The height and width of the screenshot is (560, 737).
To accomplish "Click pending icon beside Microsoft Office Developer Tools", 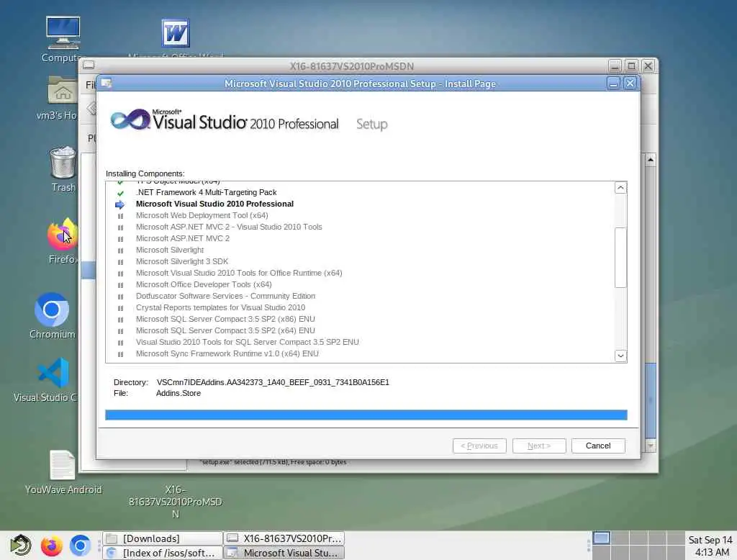I will (120, 286).
